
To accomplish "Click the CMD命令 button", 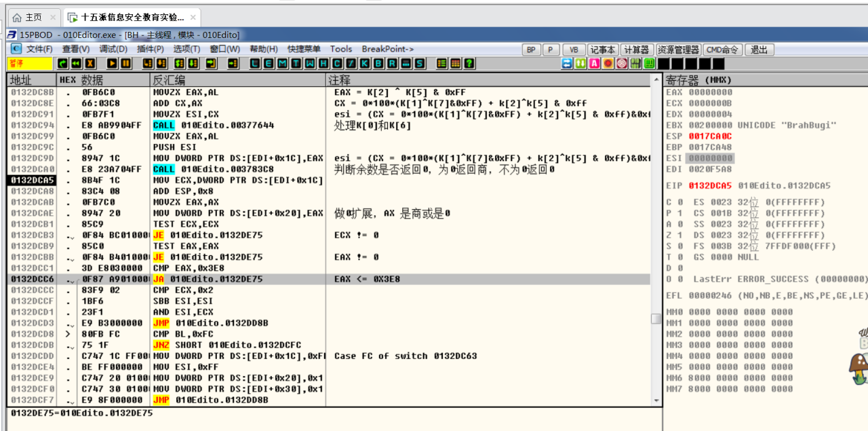I will pos(722,50).
